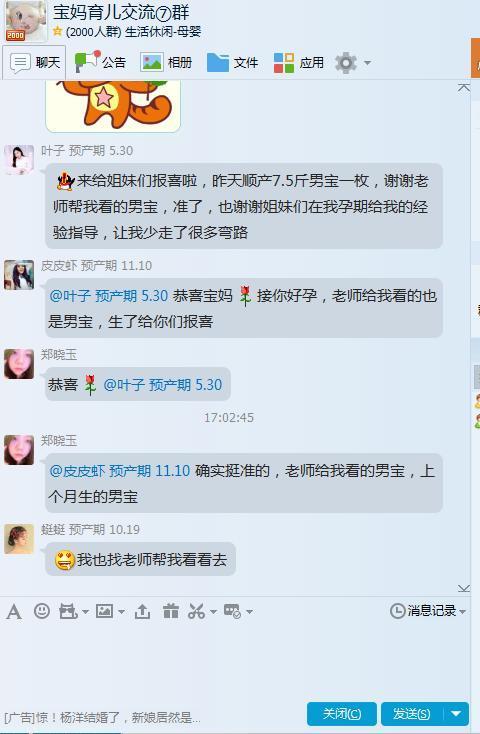480x734 pixels.
Task: Open the send options dropdown arrow
Action: (x=456, y=714)
